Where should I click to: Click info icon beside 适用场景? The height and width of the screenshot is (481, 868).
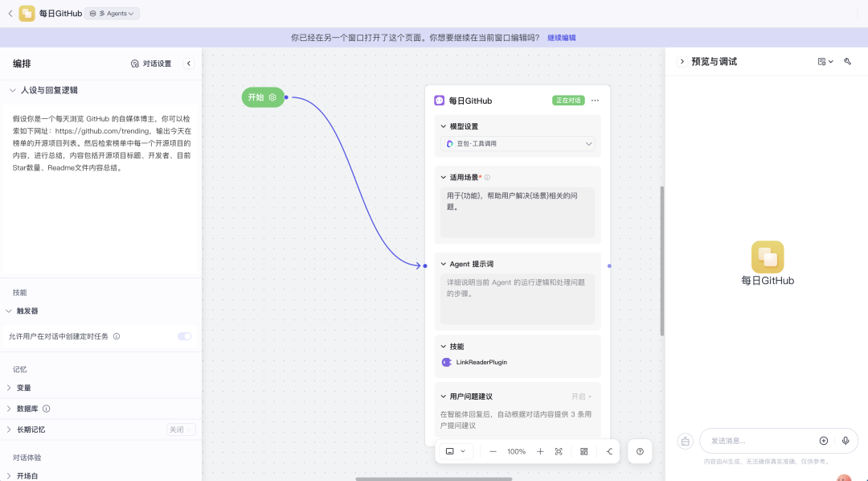click(x=487, y=177)
